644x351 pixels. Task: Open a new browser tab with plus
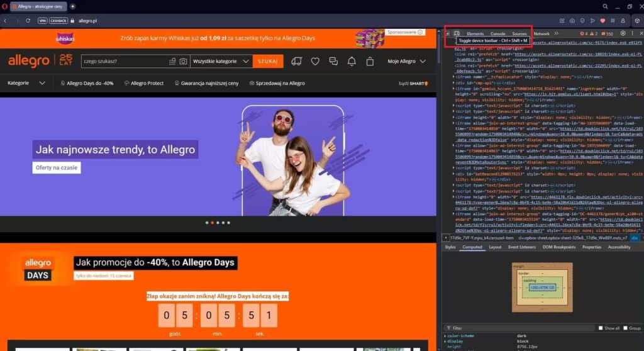[x=73, y=6]
